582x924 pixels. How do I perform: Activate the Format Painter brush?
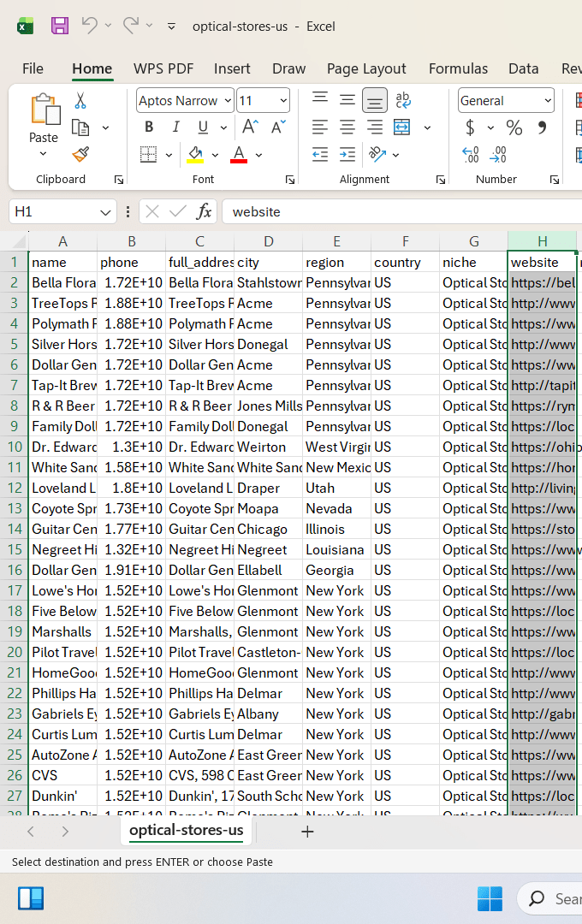pyautogui.click(x=80, y=154)
